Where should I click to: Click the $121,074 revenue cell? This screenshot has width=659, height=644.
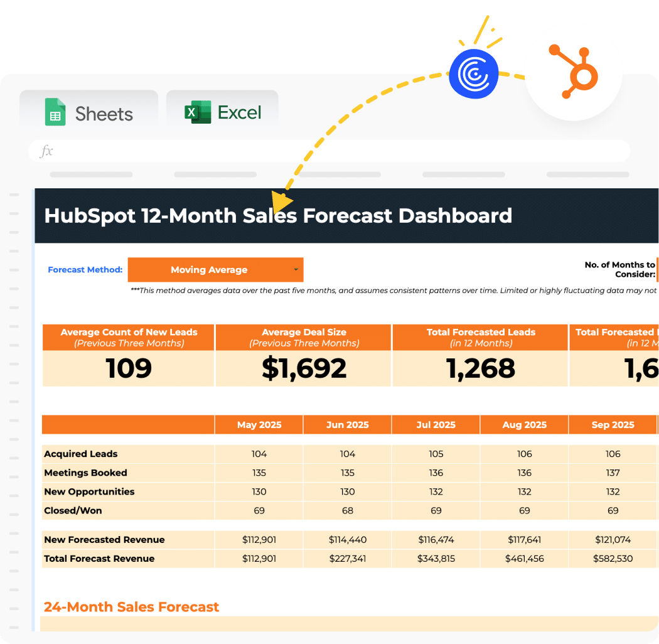[613, 540]
